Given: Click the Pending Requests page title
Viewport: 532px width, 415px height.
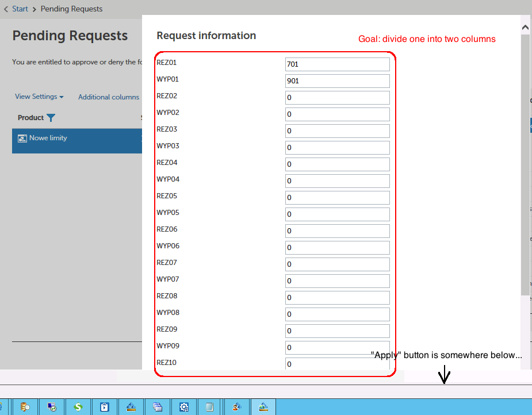Looking at the screenshot, I should pyautogui.click(x=70, y=36).
